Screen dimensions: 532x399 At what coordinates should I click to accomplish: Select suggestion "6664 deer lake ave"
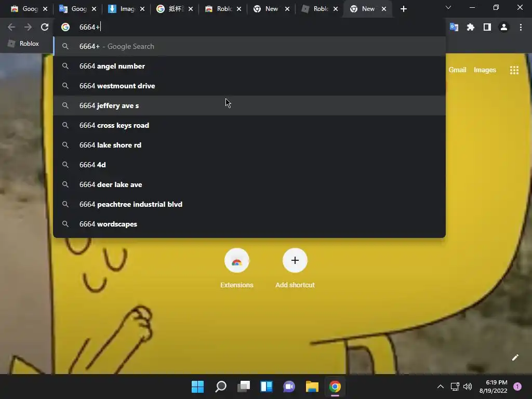[249, 184]
